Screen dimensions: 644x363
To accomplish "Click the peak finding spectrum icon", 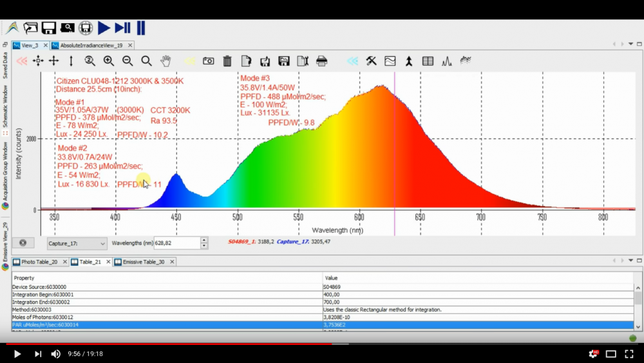I will click(446, 61).
